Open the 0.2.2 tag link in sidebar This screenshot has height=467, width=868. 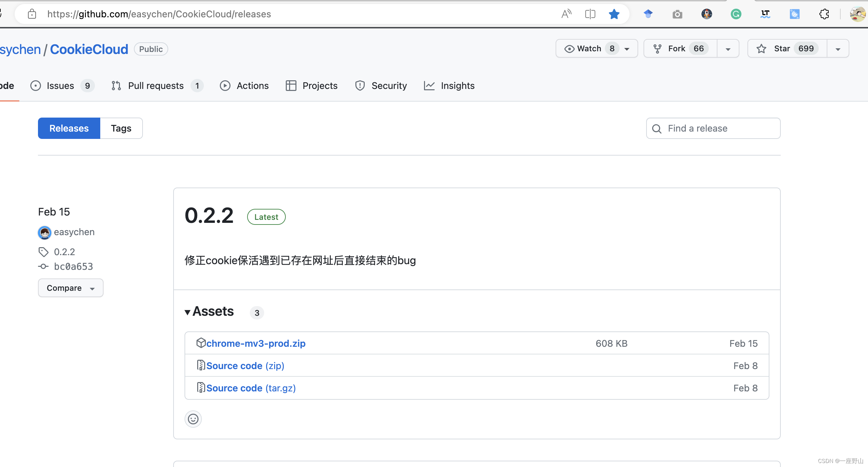(64, 252)
